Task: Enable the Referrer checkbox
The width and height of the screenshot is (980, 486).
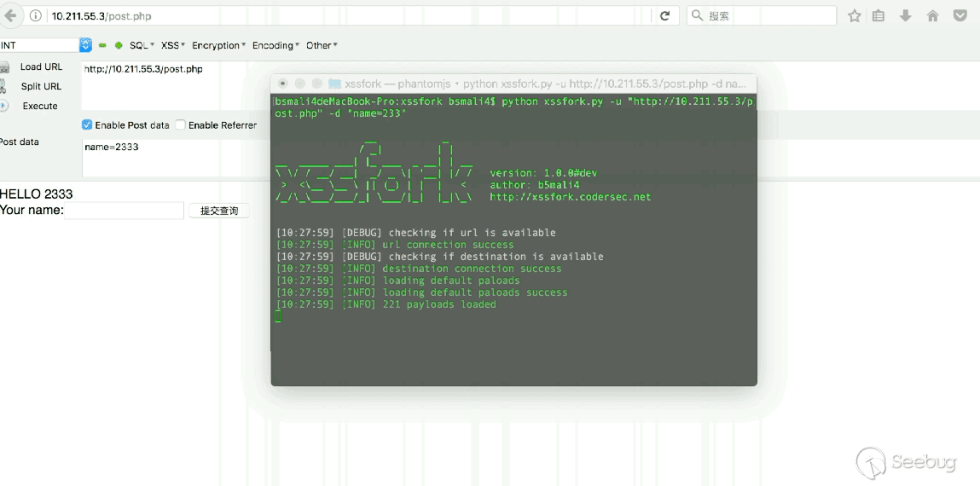Action: (x=180, y=124)
